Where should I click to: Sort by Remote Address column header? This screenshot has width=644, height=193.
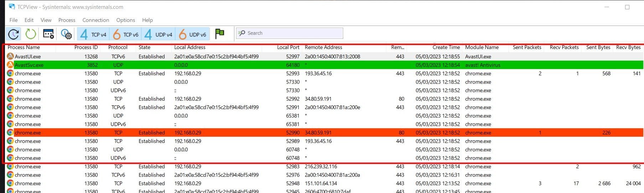pyautogui.click(x=323, y=47)
